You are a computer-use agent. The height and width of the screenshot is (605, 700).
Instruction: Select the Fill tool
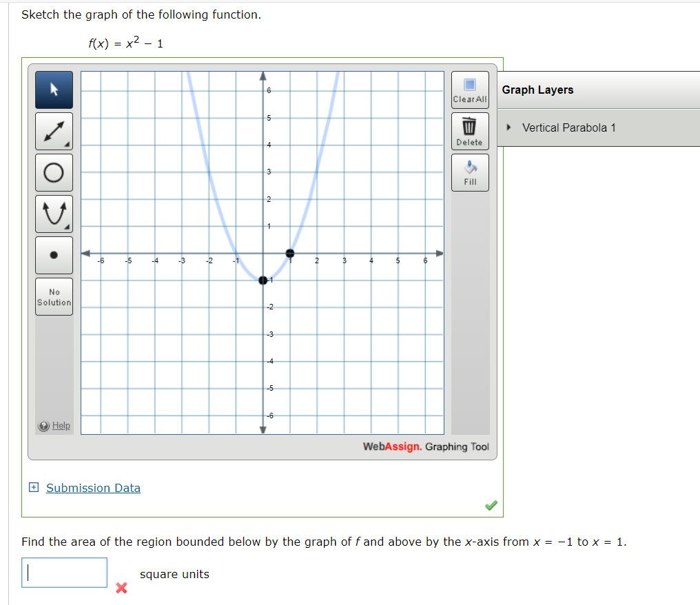(x=470, y=167)
